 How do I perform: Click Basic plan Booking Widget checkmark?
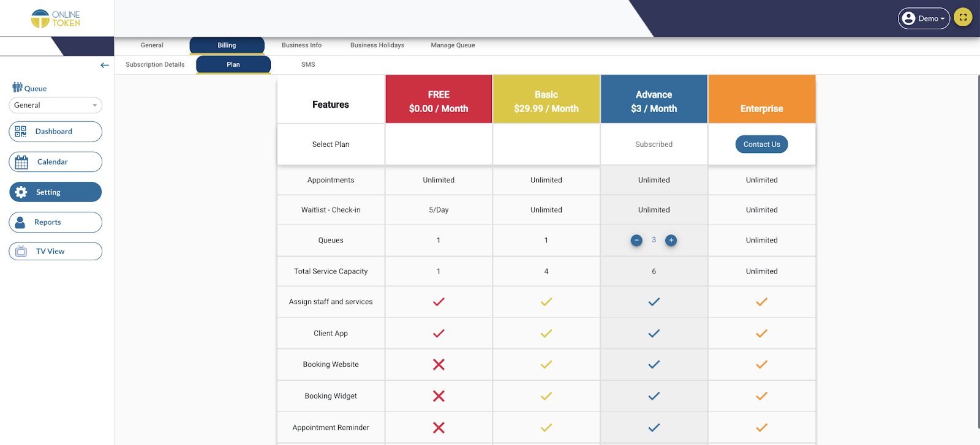tap(546, 396)
